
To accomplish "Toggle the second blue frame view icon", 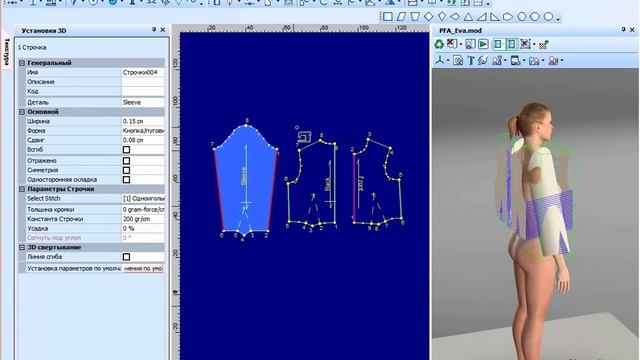I will pyautogui.click(x=511, y=44).
